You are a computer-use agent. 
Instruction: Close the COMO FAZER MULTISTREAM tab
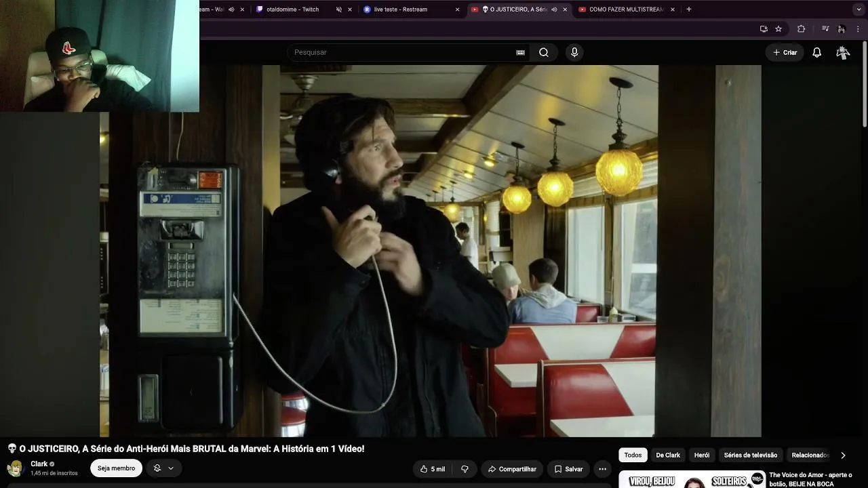(x=673, y=9)
